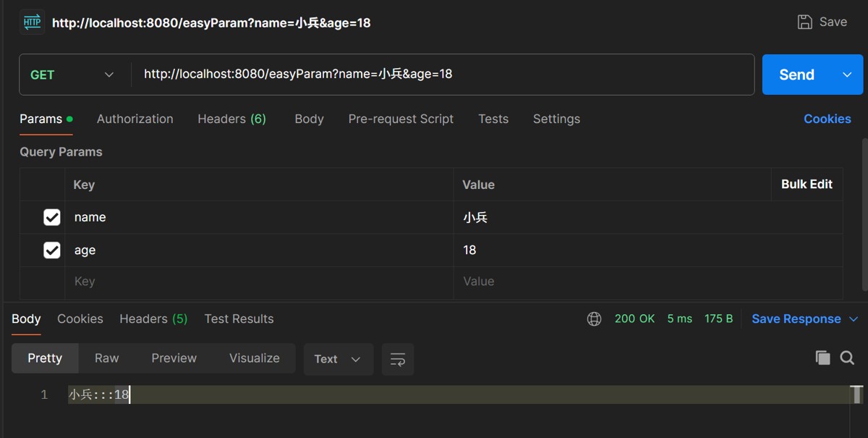Click the request URL input field
This screenshot has height=438, width=868.
coord(443,75)
